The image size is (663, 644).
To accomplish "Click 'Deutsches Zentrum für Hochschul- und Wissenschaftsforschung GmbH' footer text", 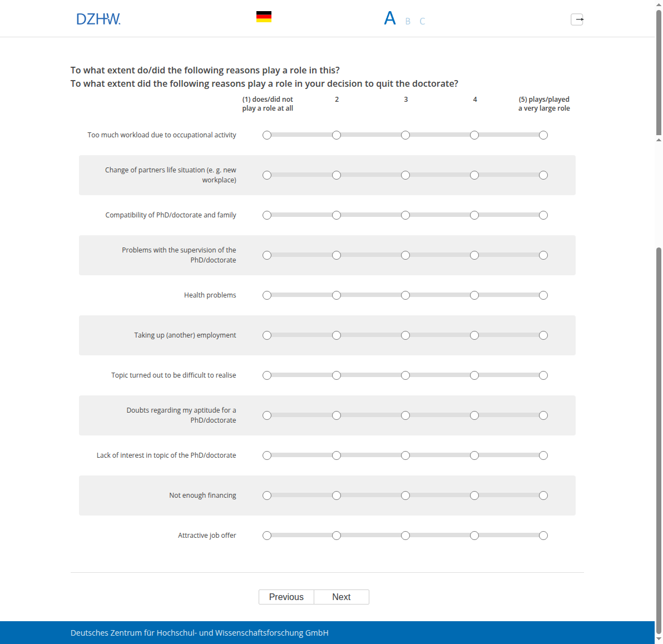I will tap(200, 633).
